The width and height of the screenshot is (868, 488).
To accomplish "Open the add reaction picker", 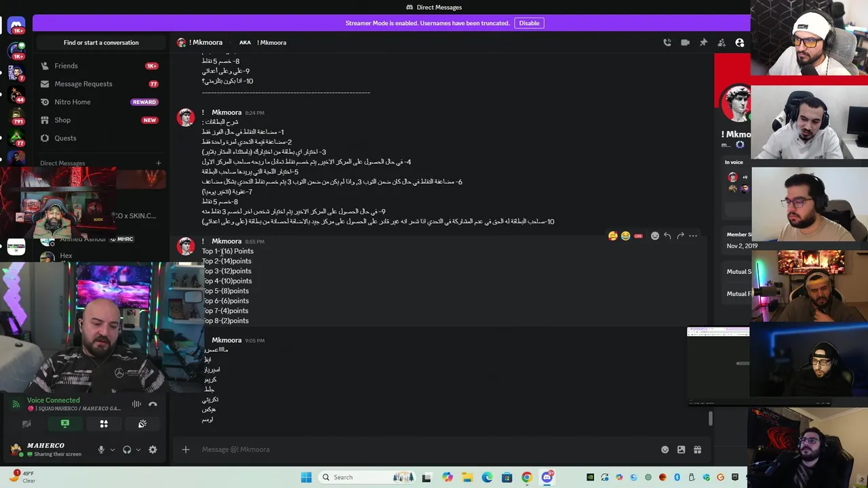I will coord(654,236).
